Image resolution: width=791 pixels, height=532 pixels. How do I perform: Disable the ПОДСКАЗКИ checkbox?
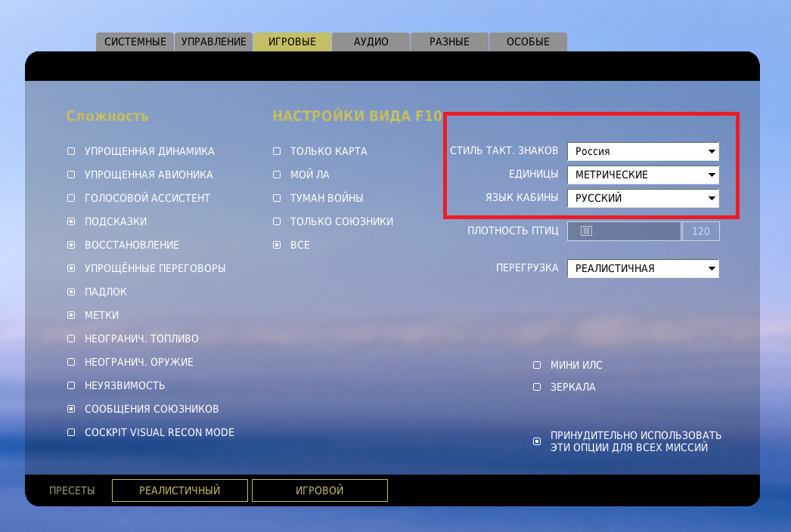(x=71, y=221)
